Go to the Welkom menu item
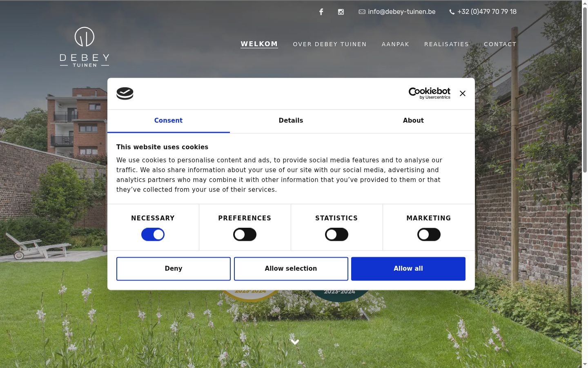Viewport: 588px width, 368px height. pos(259,44)
